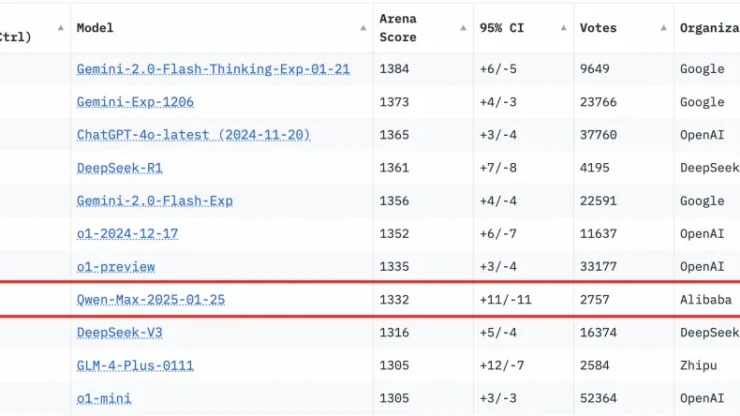This screenshot has width=740, height=416.
Task: Open Gemini-Exp-1206 model link
Action: 135,102
